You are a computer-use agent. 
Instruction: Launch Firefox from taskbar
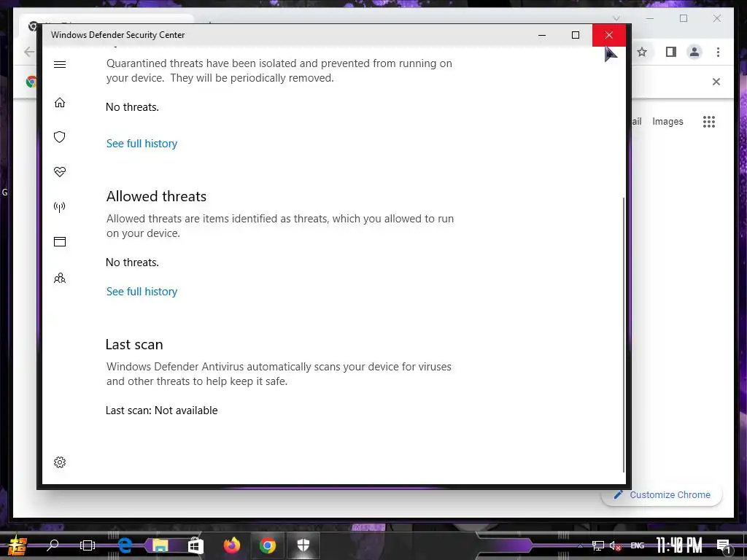coord(232,545)
